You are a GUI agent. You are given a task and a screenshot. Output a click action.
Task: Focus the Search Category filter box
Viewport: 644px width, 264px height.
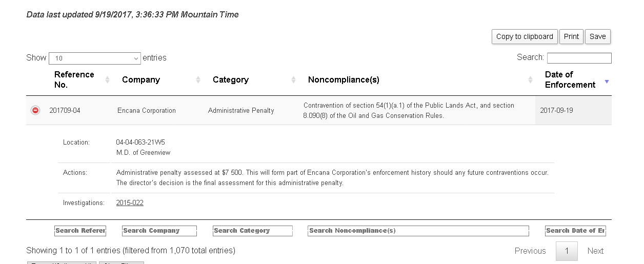click(253, 231)
